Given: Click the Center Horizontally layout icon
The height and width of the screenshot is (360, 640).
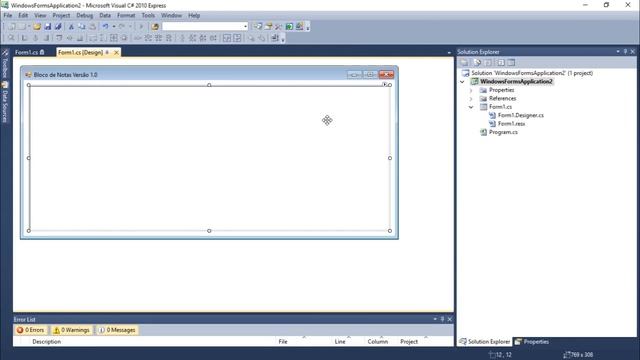Looking at the screenshot, I should [227, 38].
